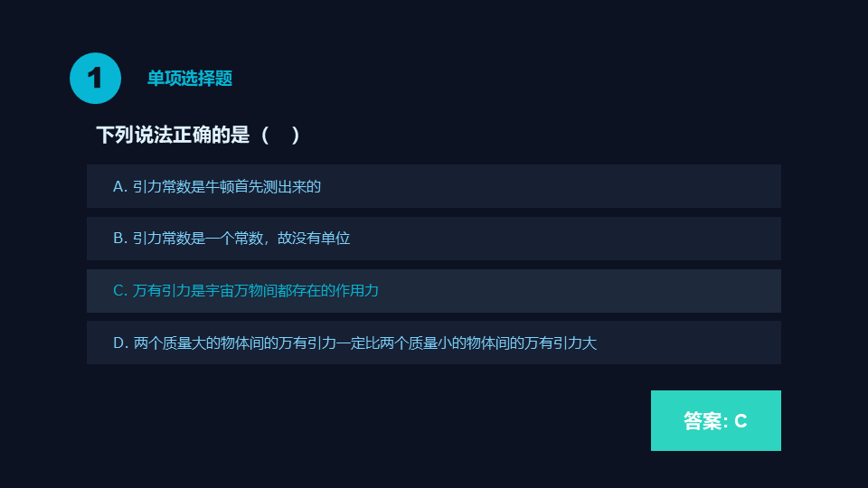Click the word 答案 in teal button
868x488 pixels.
pyautogui.click(x=701, y=421)
